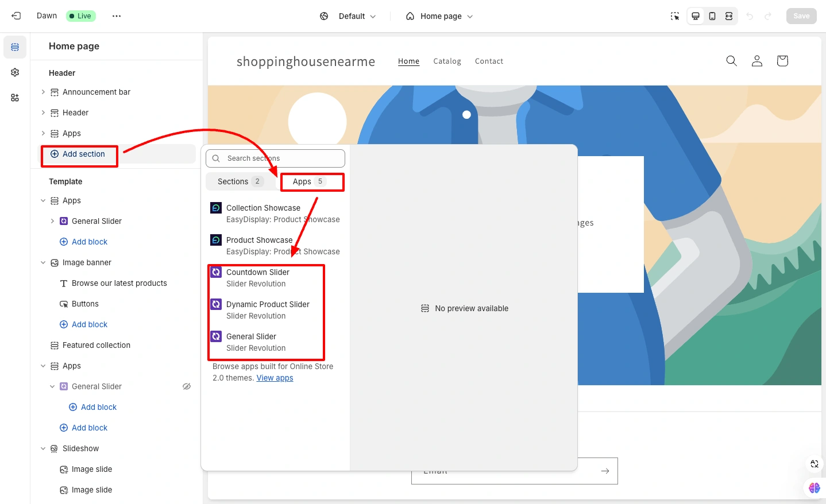Click the Image banner section icon
826x504 pixels.
click(x=55, y=263)
